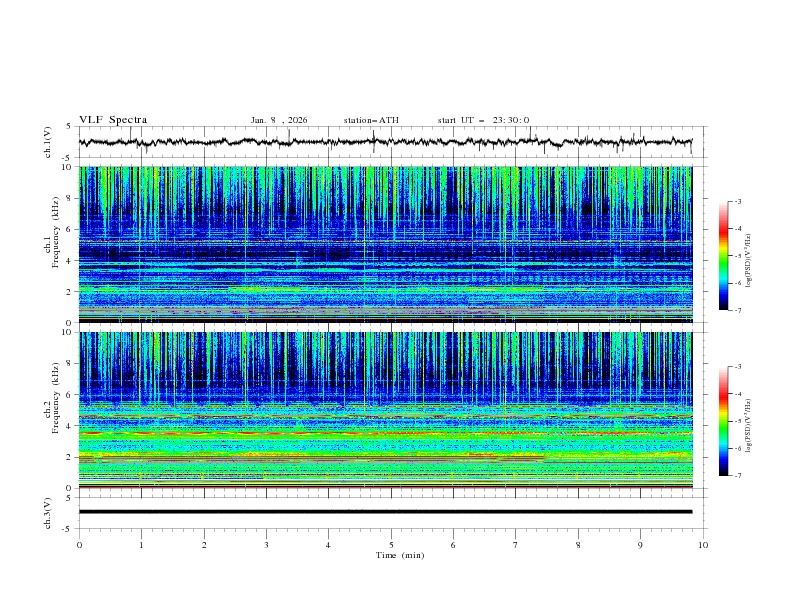Screen dimensions: 792x612
Task: Click the "station=ATH" header label
Action: click(371, 120)
